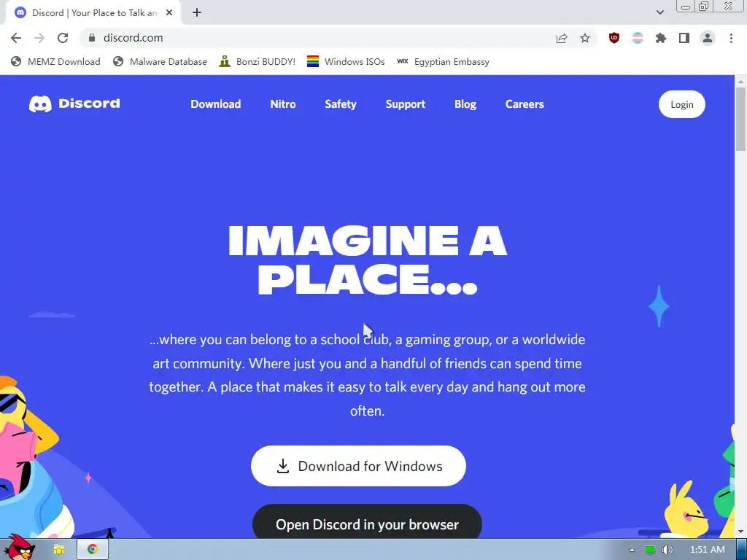This screenshot has height=560, width=747.
Task: Click the discord.com address bar
Action: pyautogui.click(x=320, y=38)
